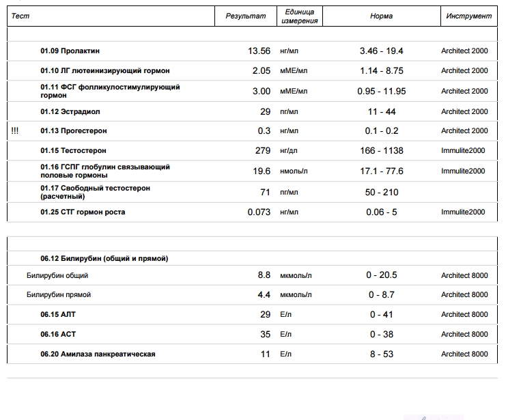Click the '06.16 АСТ' test name
This screenshot has height=420, width=521.
tap(58, 334)
